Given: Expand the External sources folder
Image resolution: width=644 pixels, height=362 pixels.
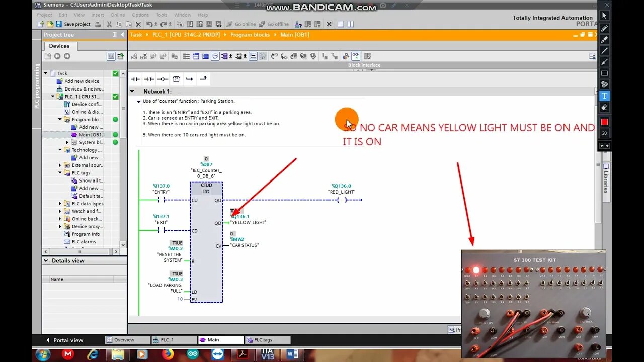Looking at the screenshot, I should [x=60, y=165].
